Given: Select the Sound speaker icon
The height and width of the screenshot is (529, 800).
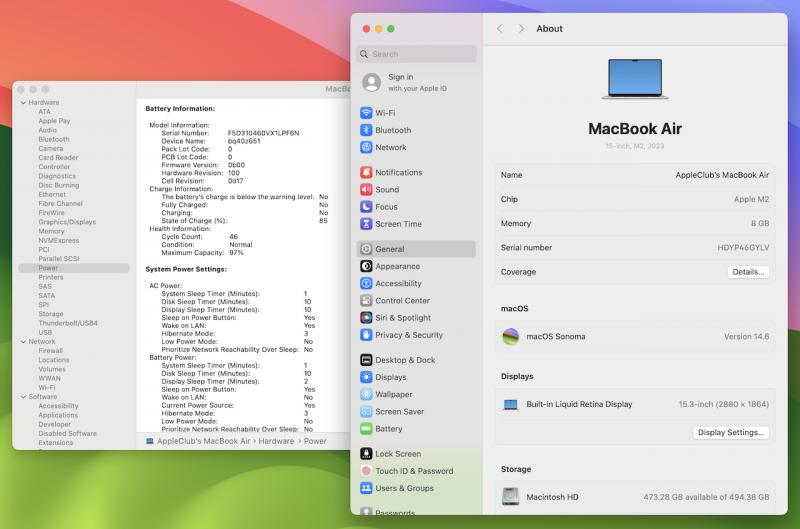Looking at the screenshot, I should [366, 190].
